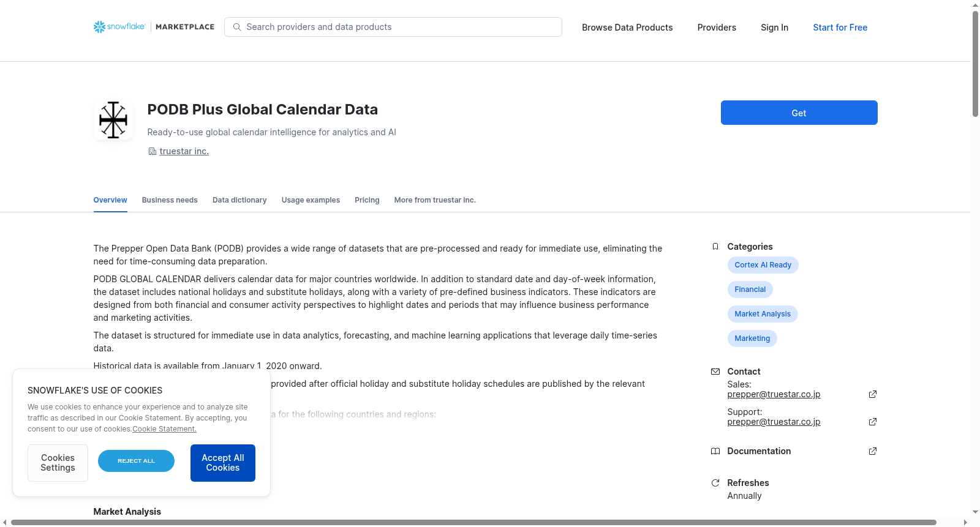980x527 pixels.
Task: Open Support email external link icon
Action: [x=873, y=422]
